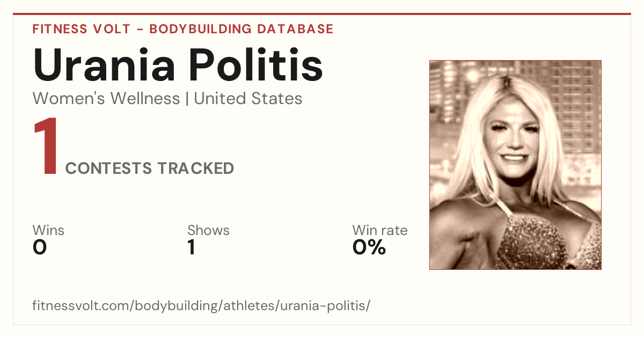Click the FITNESS VOLT brand text
This screenshot has width=644, height=338.
[x=82, y=29]
